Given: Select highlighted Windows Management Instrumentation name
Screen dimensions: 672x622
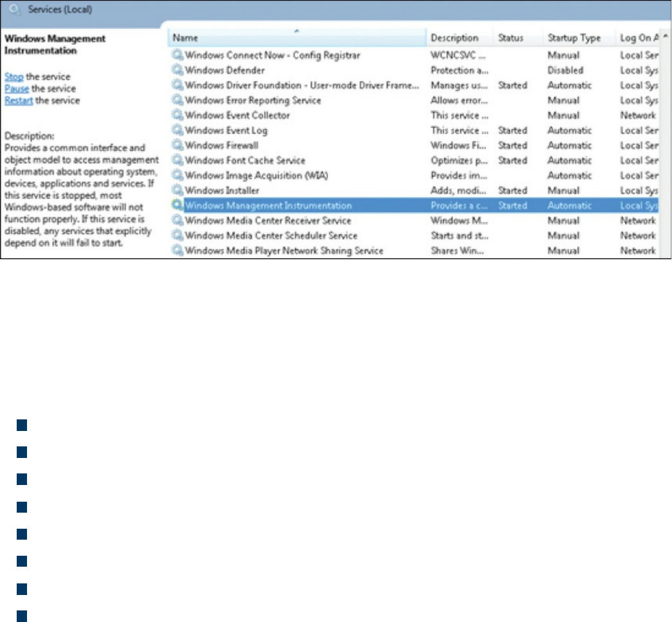Looking at the screenshot, I should point(268,205).
